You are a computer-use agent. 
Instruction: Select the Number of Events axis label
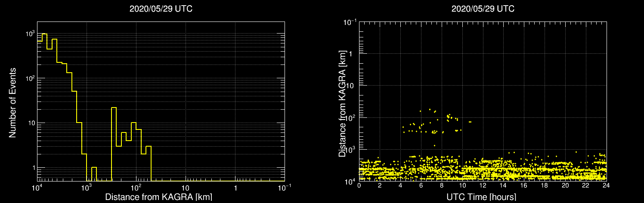(12, 102)
